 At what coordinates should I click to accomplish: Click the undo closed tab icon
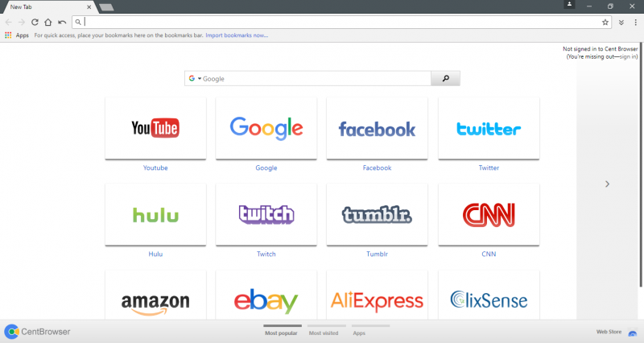point(62,23)
